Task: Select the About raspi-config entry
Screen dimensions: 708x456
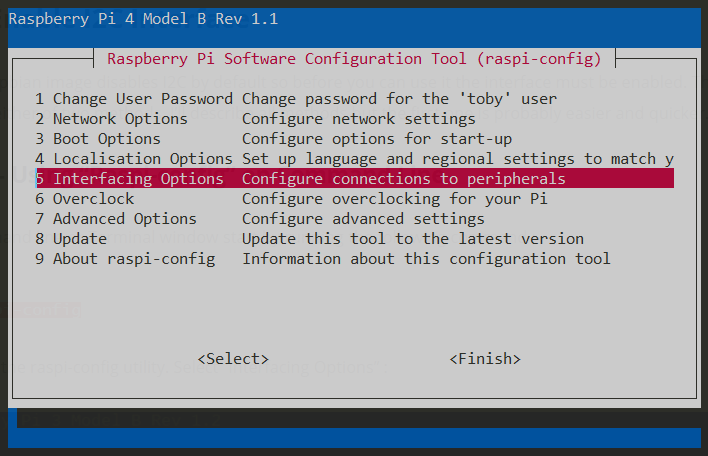Action: tap(125, 259)
